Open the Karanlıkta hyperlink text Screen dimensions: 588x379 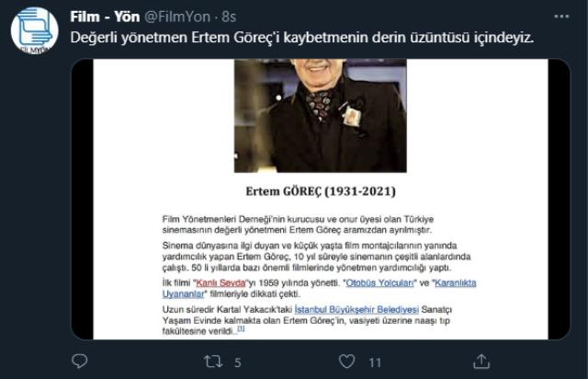(x=456, y=282)
